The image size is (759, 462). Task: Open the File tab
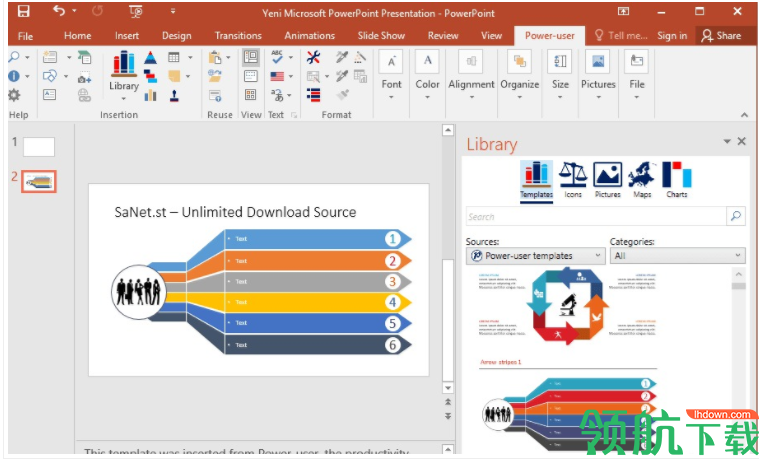[x=25, y=36]
